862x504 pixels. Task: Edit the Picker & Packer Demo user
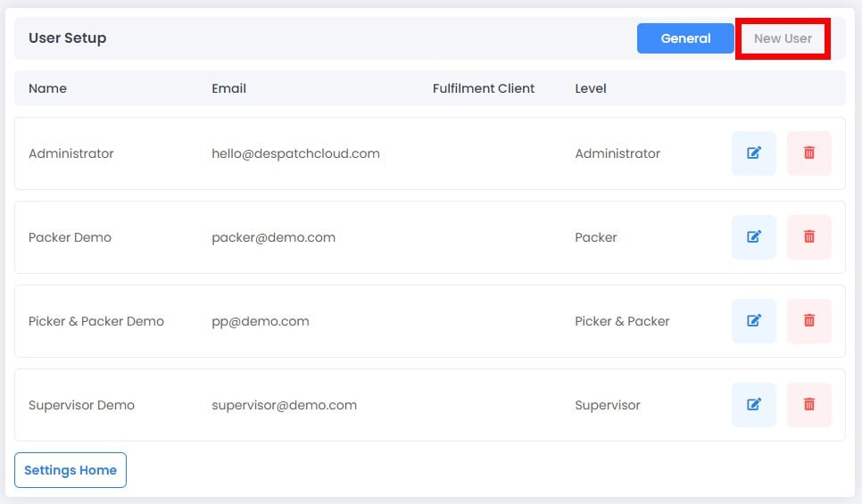click(x=754, y=321)
